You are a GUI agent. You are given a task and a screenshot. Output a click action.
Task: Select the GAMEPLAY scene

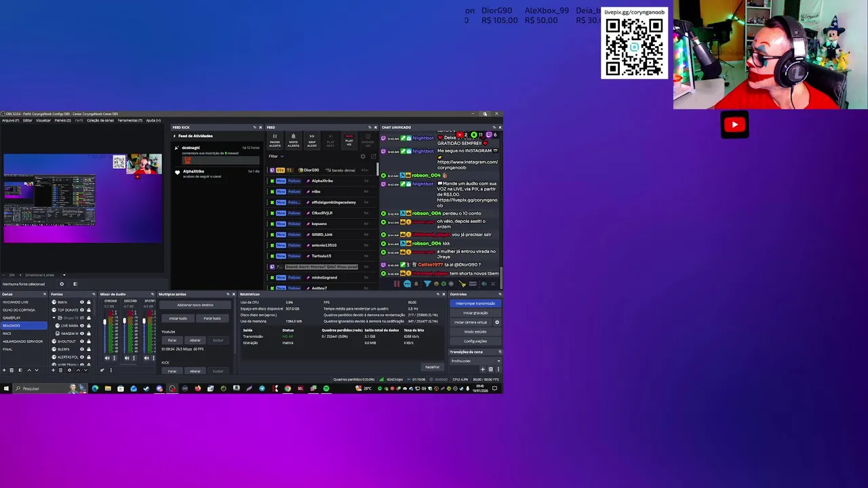[24, 318]
